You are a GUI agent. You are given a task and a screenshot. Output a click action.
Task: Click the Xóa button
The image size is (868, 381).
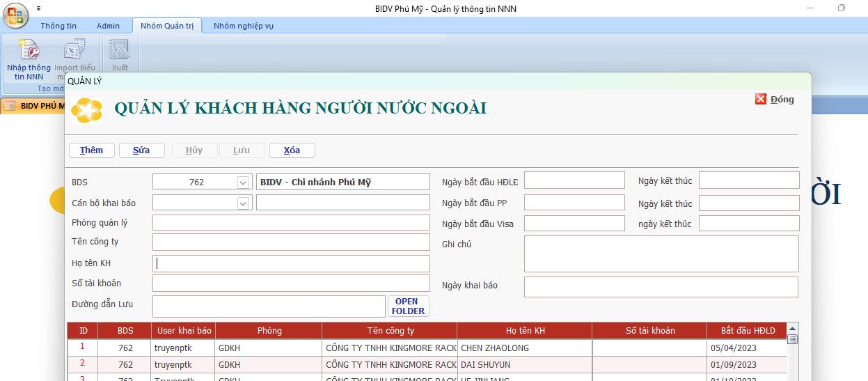292,150
